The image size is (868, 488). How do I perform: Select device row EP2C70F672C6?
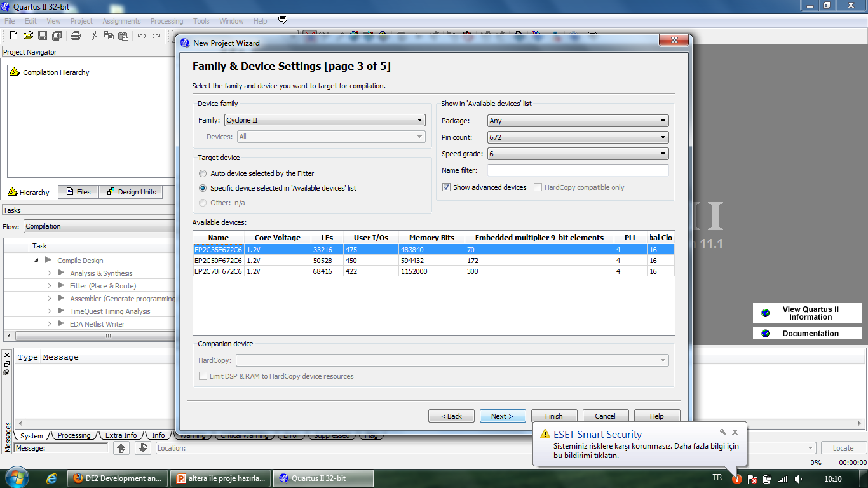tap(433, 271)
